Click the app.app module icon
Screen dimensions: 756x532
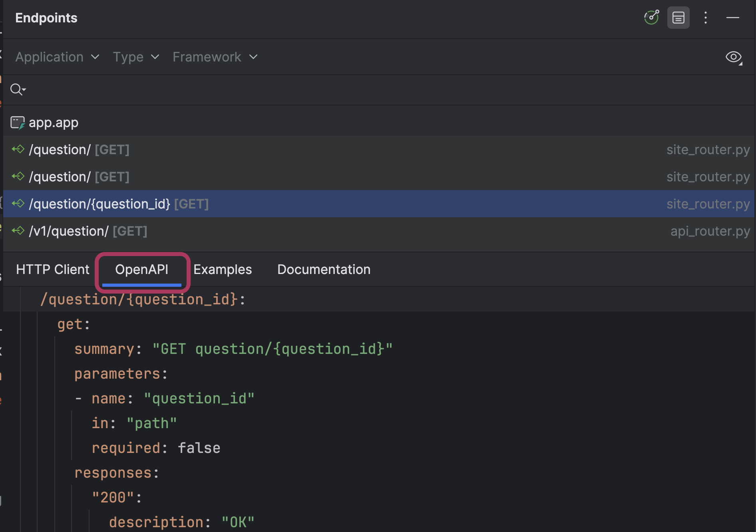click(x=18, y=123)
